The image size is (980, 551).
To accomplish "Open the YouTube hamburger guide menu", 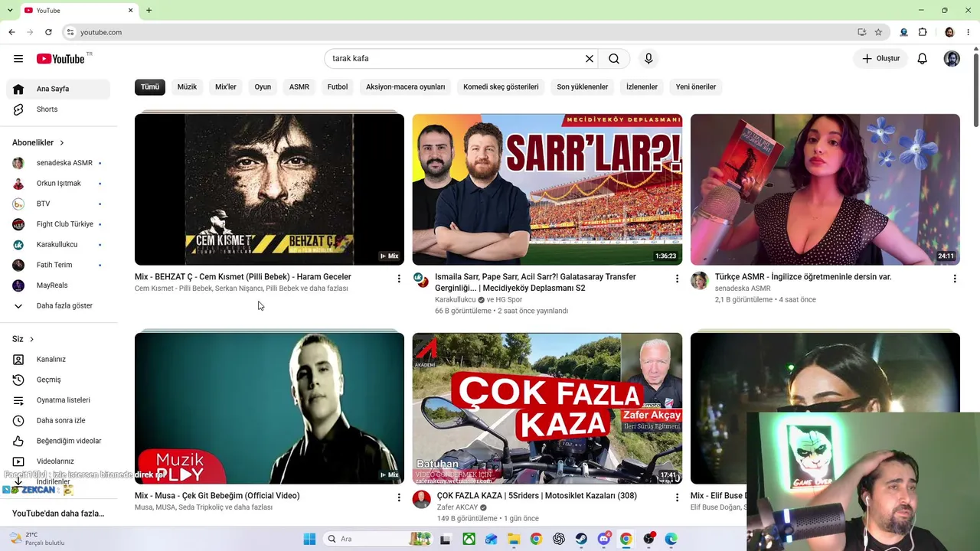I will click(18, 59).
